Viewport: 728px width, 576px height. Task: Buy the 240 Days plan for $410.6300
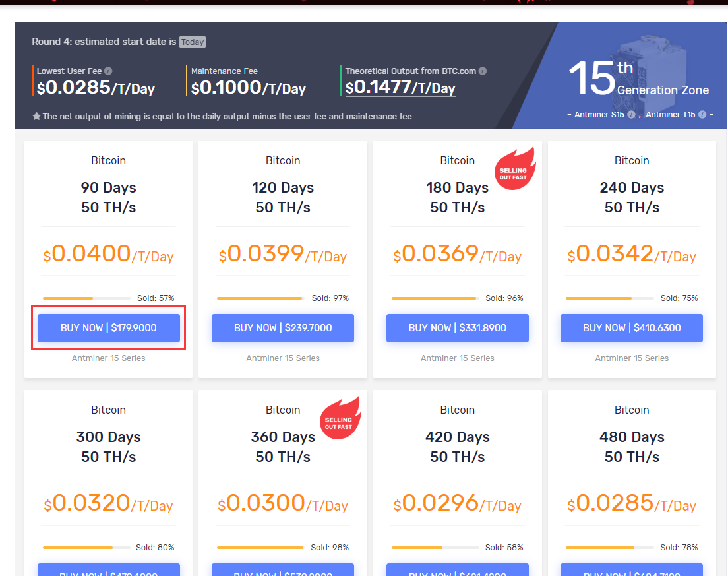coord(632,328)
